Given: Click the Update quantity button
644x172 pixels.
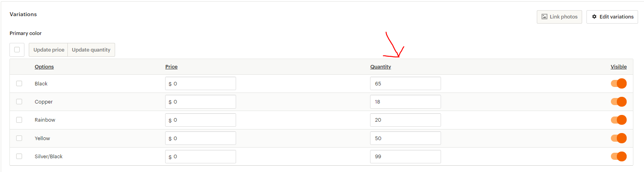Looking at the screenshot, I should pyautogui.click(x=91, y=50).
